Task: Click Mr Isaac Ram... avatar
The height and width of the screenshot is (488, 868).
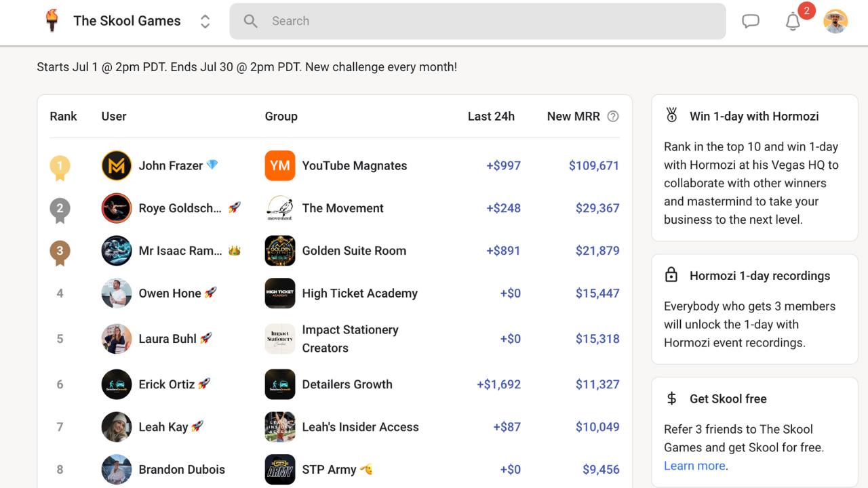Action: pyautogui.click(x=117, y=251)
